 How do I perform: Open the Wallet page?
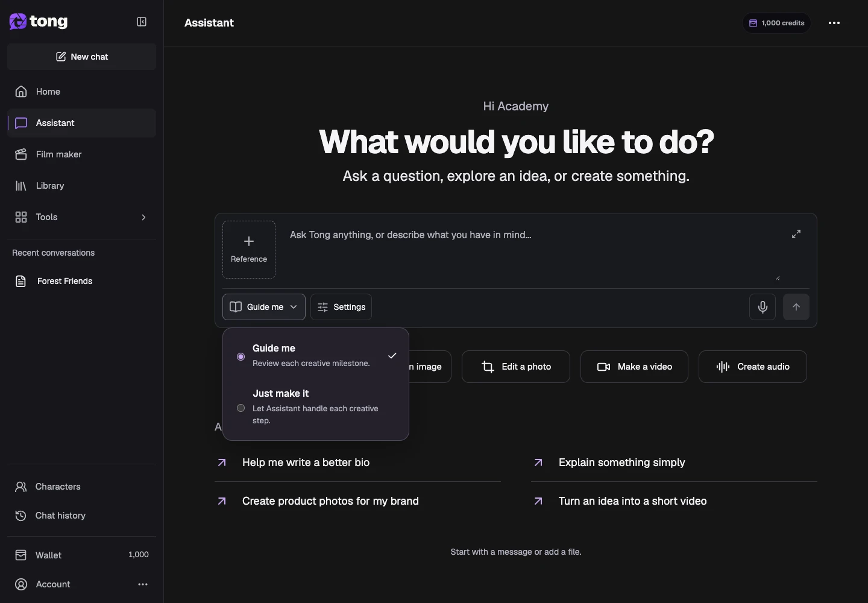coord(82,555)
